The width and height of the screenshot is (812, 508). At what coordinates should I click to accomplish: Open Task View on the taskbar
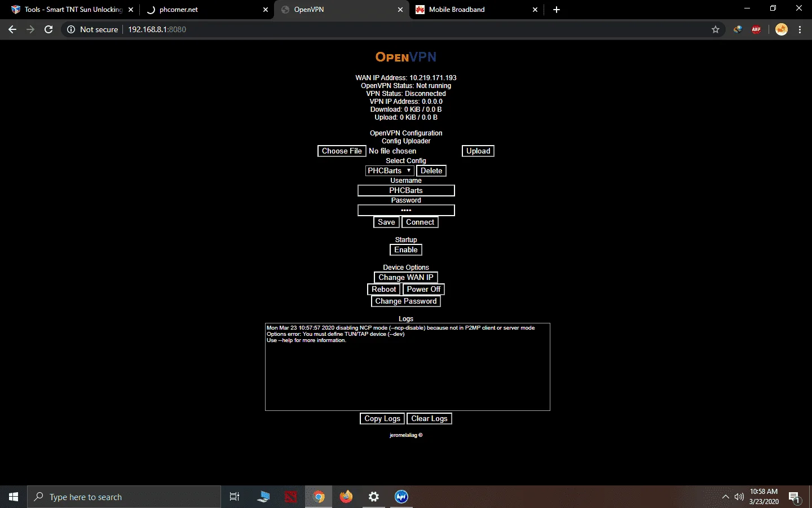235,497
